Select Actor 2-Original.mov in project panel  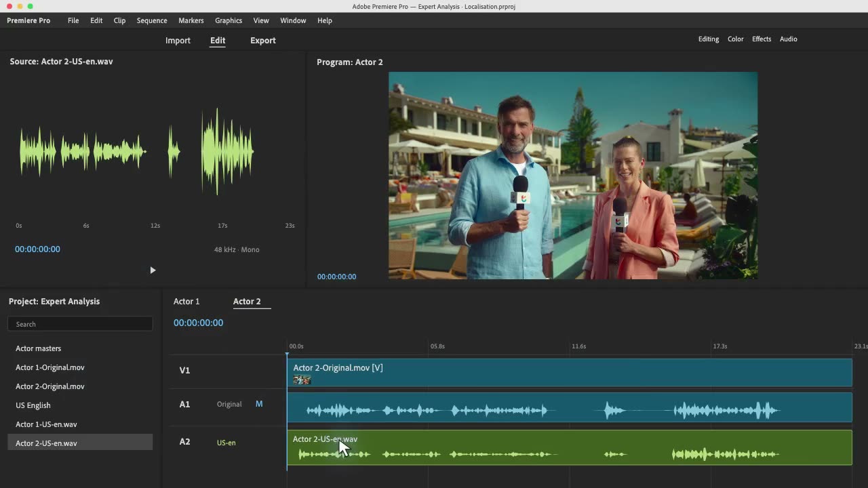[50, 386]
